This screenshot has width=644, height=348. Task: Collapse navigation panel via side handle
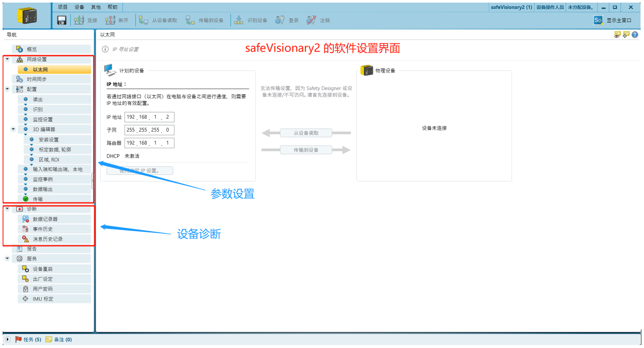[x=93, y=181]
